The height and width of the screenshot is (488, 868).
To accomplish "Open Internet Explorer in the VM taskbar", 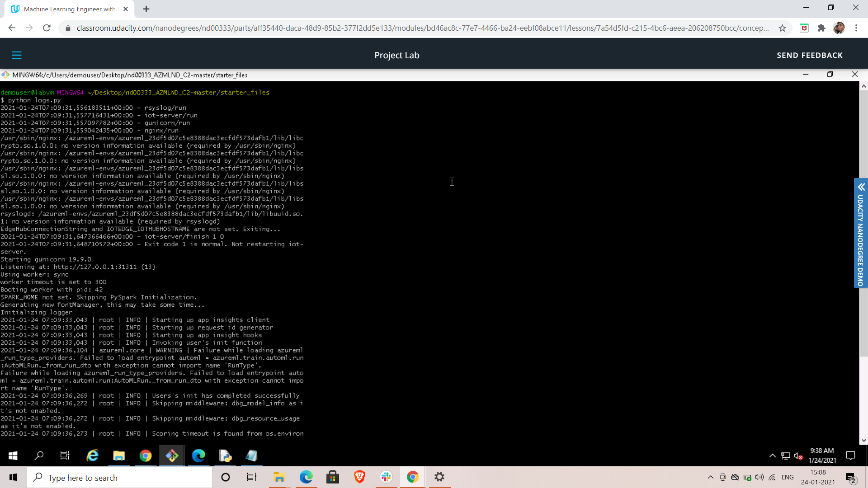I will click(x=92, y=455).
